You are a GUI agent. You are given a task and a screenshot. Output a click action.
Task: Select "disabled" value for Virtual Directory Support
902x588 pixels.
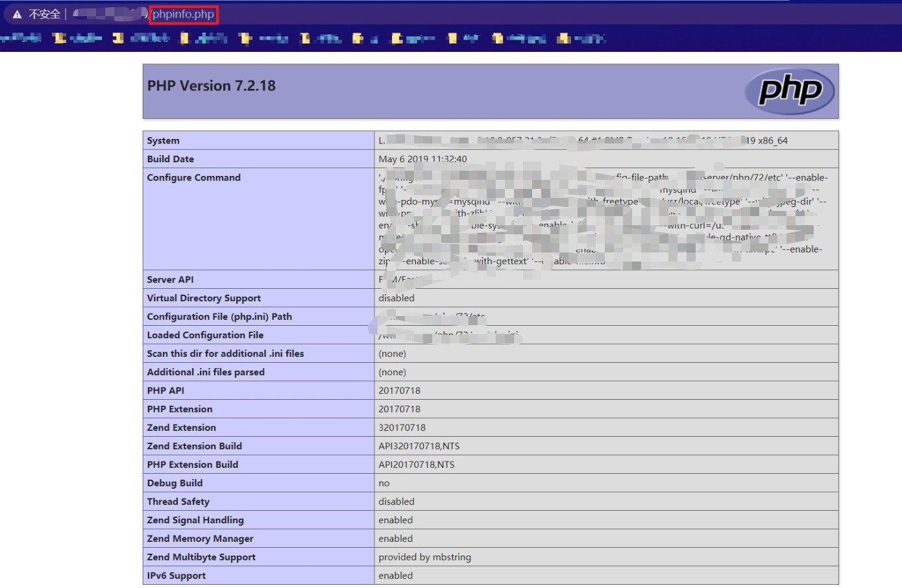coord(396,299)
